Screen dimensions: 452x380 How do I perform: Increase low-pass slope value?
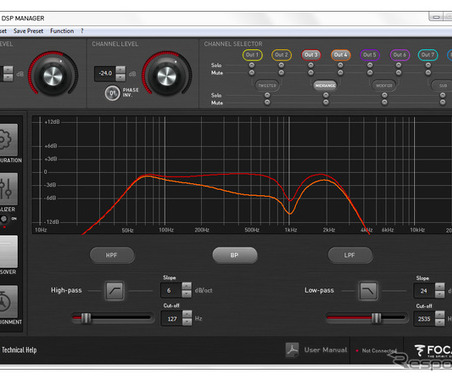pyautogui.click(x=440, y=286)
